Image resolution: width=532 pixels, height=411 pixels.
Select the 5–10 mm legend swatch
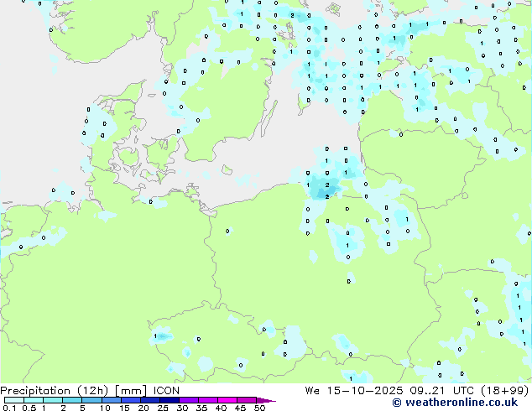tap(92, 400)
